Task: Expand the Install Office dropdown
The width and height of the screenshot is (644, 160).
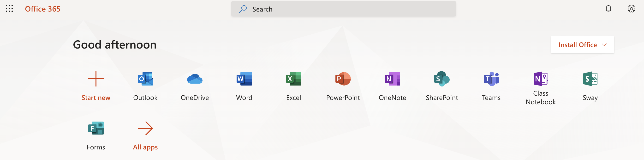Action: tap(582, 45)
